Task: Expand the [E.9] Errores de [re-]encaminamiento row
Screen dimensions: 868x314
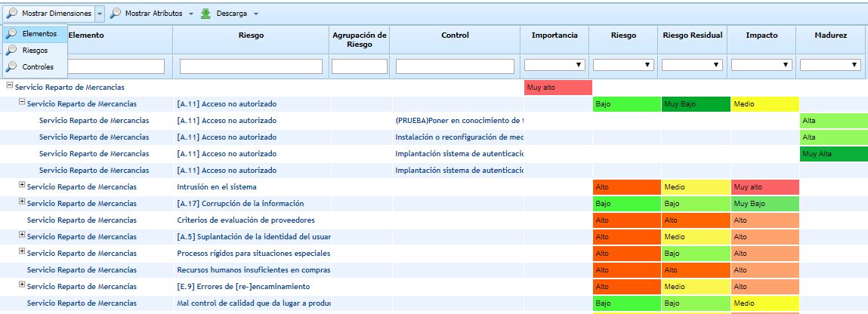Action: 22,285
